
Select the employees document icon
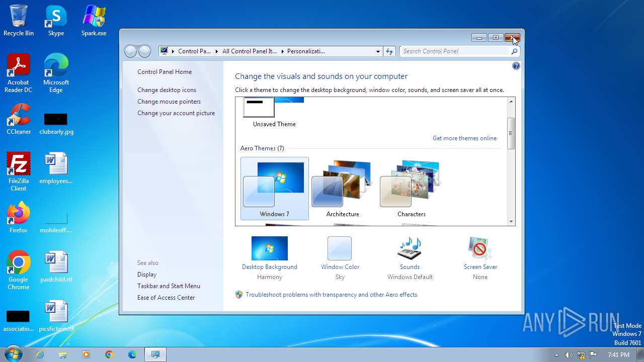pos(56,169)
